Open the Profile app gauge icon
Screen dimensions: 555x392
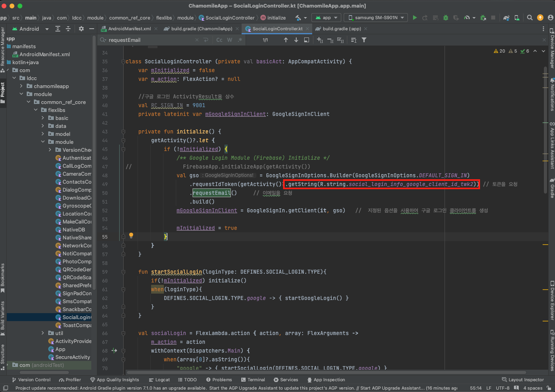click(x=466, y=18)
